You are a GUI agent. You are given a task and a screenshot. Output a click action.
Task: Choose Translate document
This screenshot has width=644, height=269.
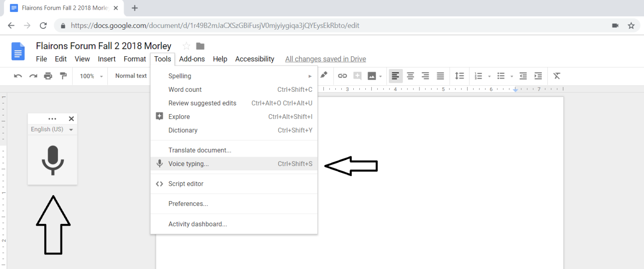click(234, 150)
